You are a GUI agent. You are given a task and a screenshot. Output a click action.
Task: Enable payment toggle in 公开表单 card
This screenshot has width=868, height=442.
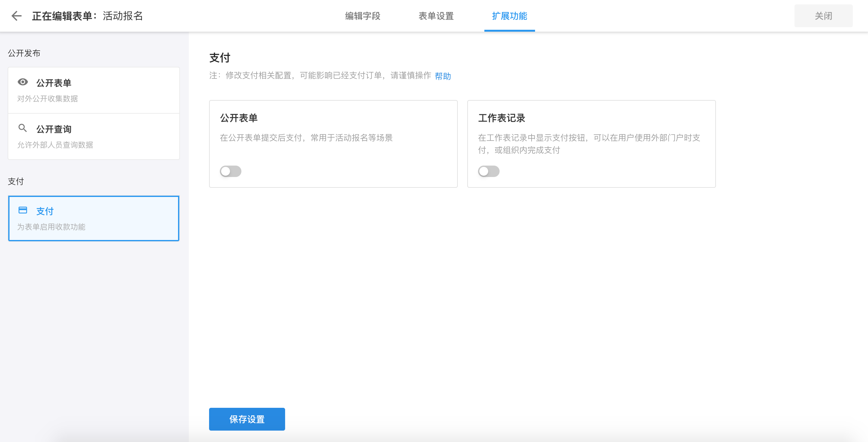(x=231, y=171)
